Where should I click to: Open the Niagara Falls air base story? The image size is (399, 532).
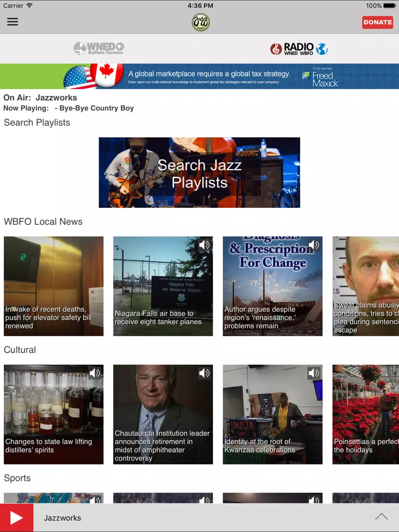pos(163,286)
